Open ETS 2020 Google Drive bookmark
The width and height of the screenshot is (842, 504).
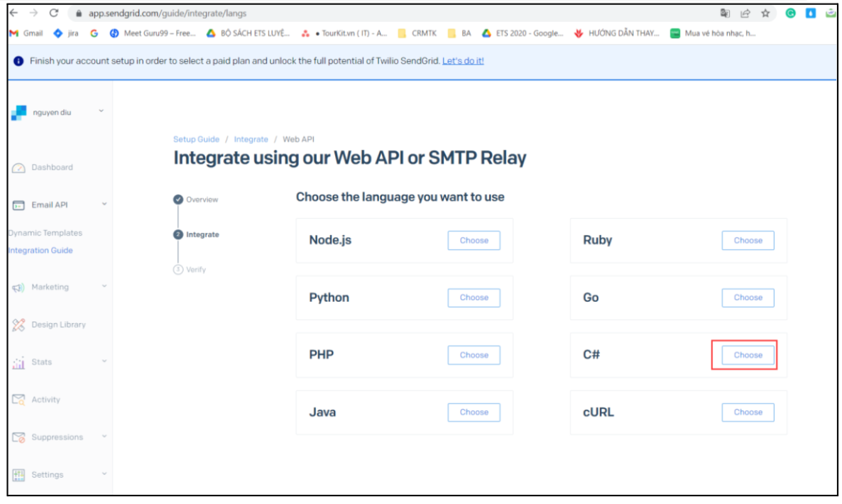point(523,33)
